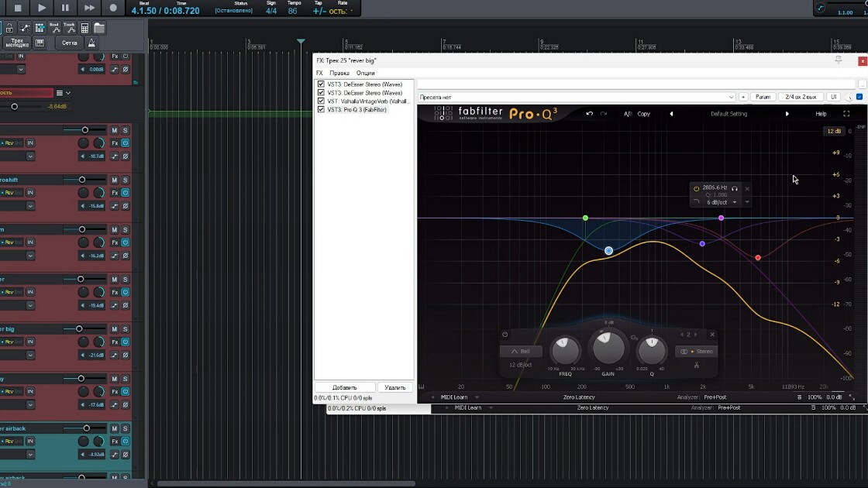Toggle Pro-Q 3 full screen icon
This screenshot has width=868, height=488.
click(x=846, y=114)
